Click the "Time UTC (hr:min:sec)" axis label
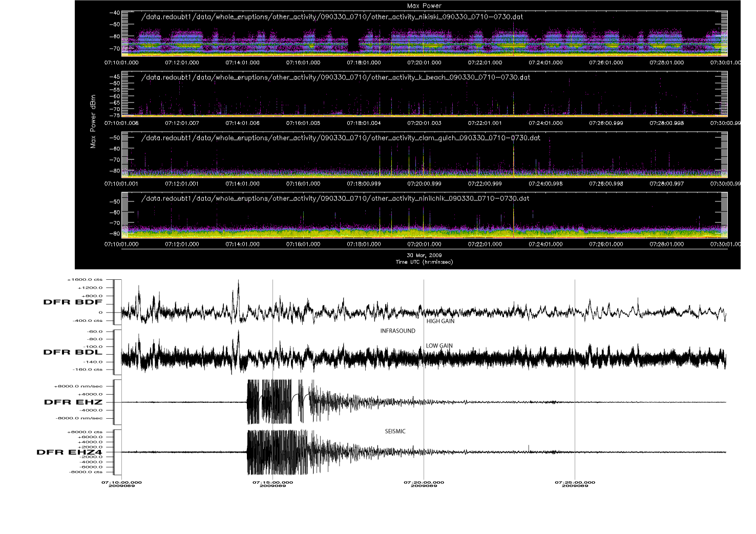 (x=424, y=262)
